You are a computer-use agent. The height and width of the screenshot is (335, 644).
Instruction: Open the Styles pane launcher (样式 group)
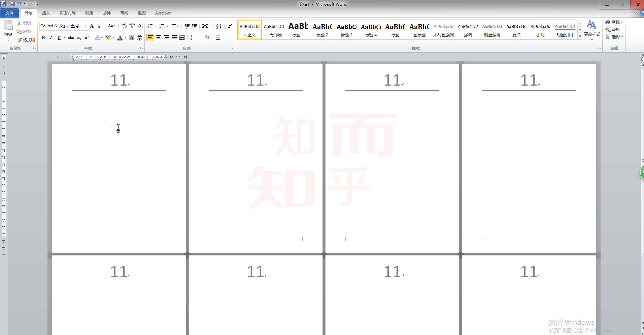599,48
